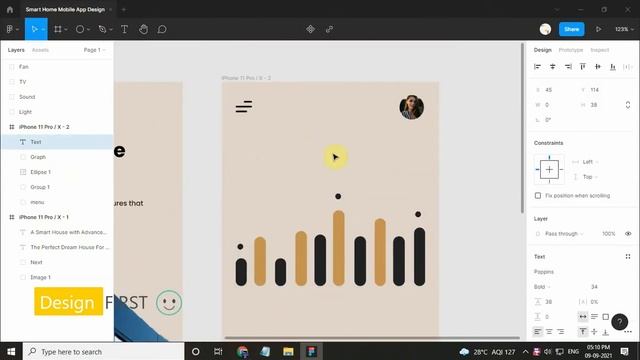Toggle Auto height text resizing

pos(594,317)
